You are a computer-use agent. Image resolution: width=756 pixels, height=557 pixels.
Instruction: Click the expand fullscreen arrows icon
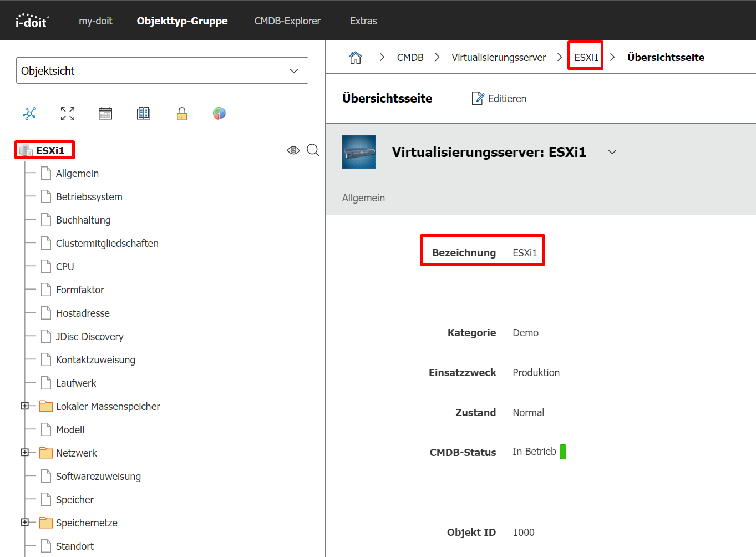click(68, 114)
